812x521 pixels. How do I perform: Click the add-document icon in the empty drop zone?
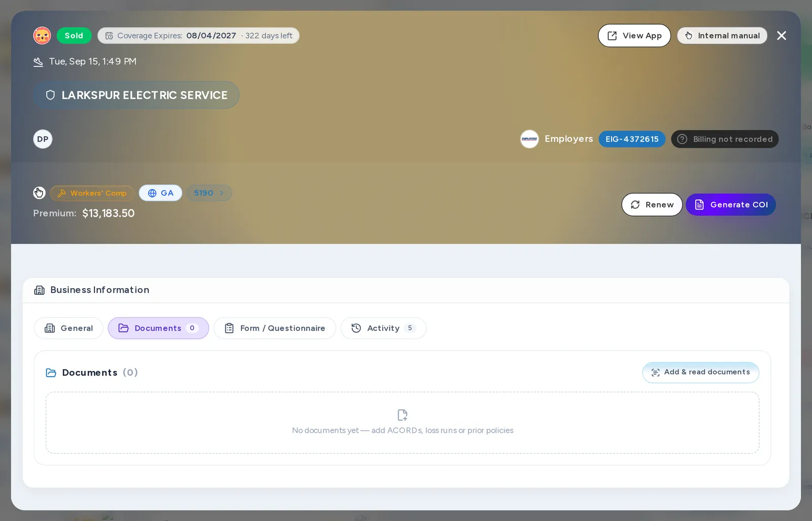pyautogui.click(x=402, y=415)
